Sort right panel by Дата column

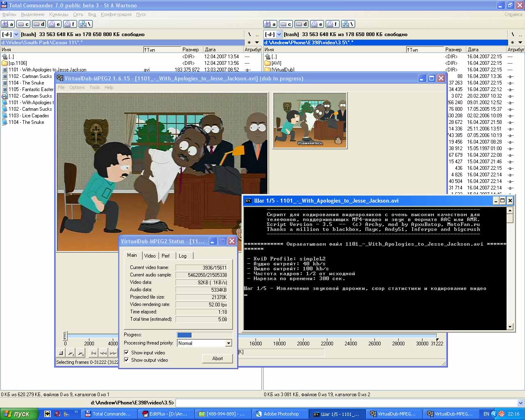pyautogui.click(x=486, y=50)
